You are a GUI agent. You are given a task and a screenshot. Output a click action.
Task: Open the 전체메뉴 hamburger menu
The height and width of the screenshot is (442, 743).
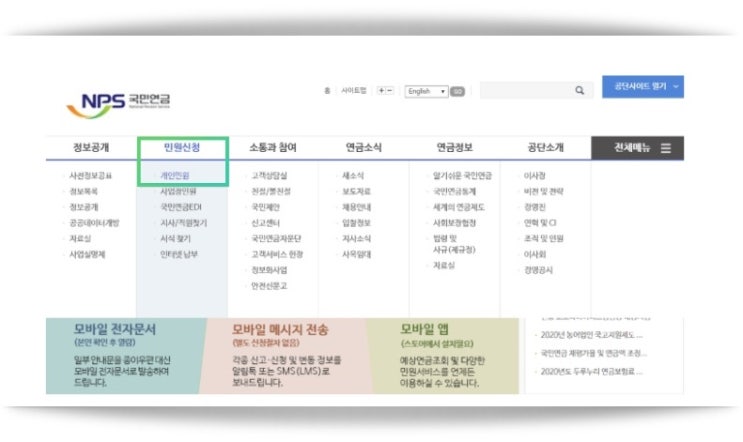click(x=637, y=148)
